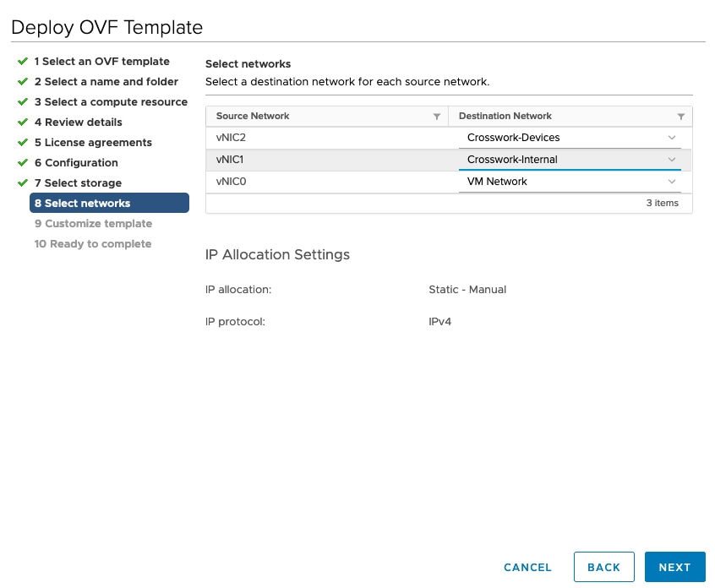Cancel the OVF deployment
Screen dimensions: 715x588
click(527, 567)
